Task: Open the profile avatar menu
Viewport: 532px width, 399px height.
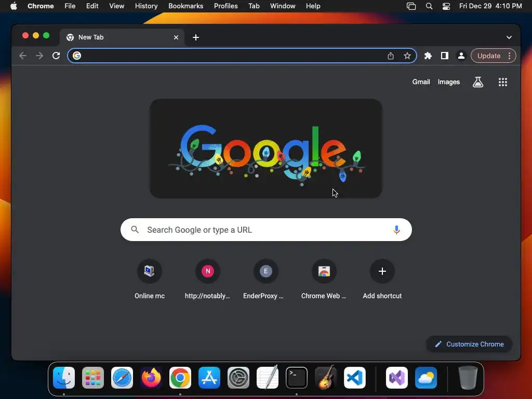Action: 461,56
